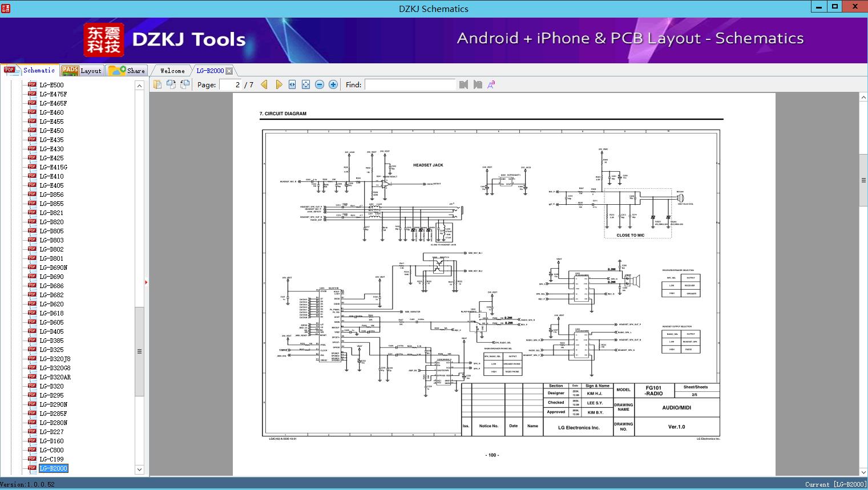
Task: Zoom out with the minus icon
Action: click(320, 84)
